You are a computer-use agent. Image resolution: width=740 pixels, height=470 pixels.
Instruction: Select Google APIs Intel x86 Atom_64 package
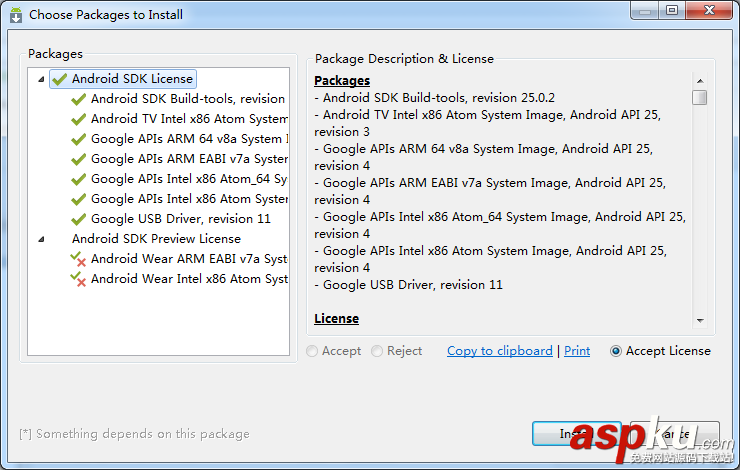pos(188,179)
